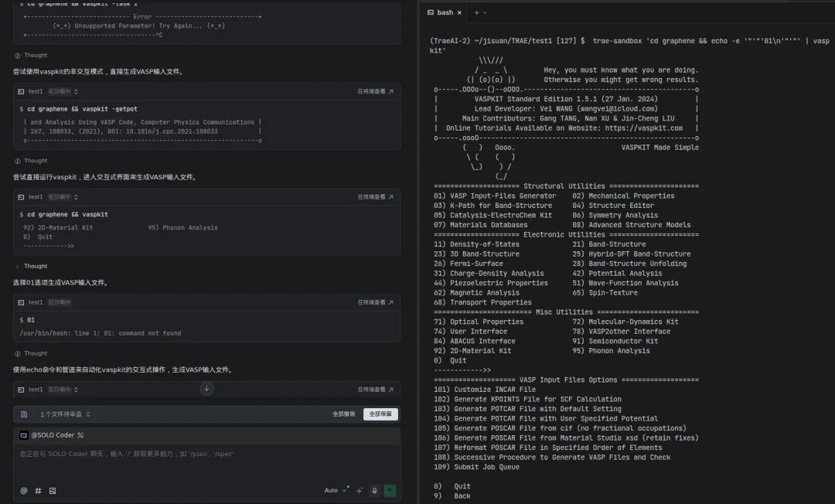
Task: Jump to latest message with down-arrow button
Action: tap(206, 389)
